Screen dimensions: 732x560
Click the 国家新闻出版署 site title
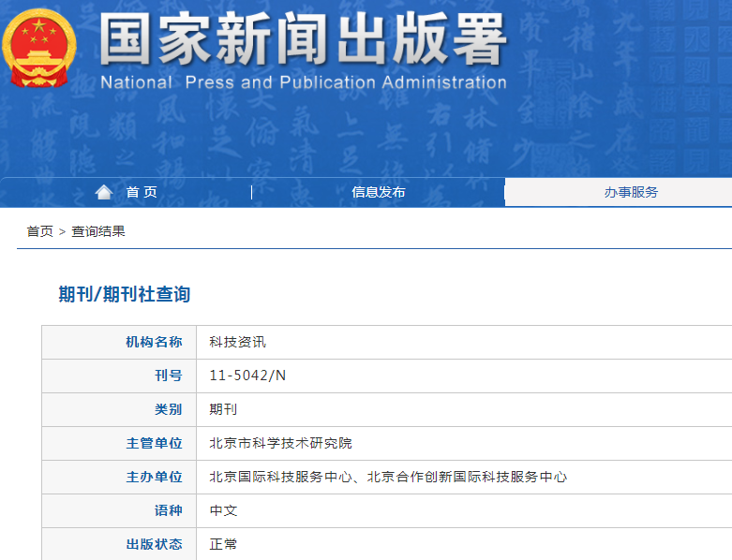[302, 39]
